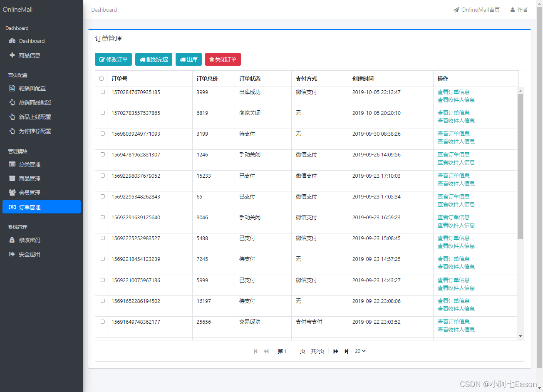Image resolution: width=543 pixels, height=392 pixels.
Task: Check the row for order 15694781962831307
Action: (x=103, y=154)
